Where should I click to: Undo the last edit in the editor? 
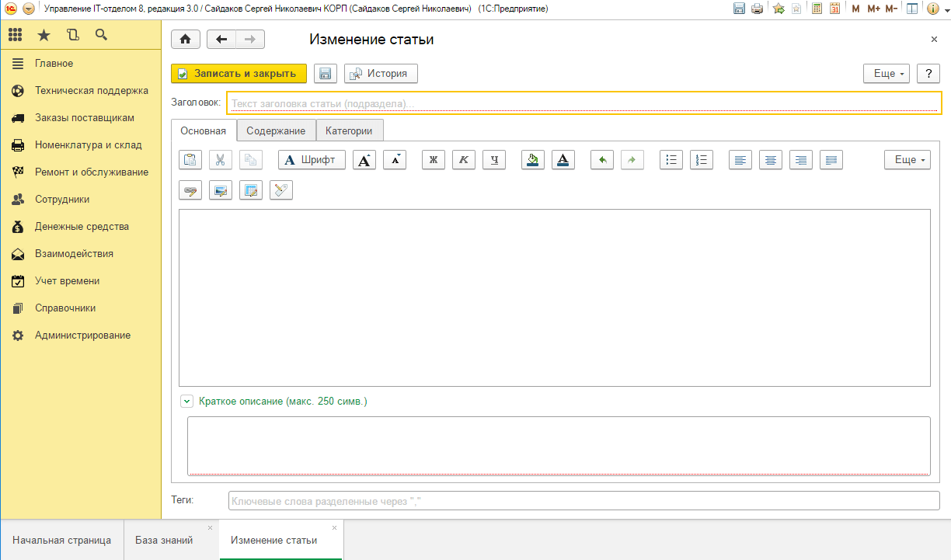click(x=602, y=160)
